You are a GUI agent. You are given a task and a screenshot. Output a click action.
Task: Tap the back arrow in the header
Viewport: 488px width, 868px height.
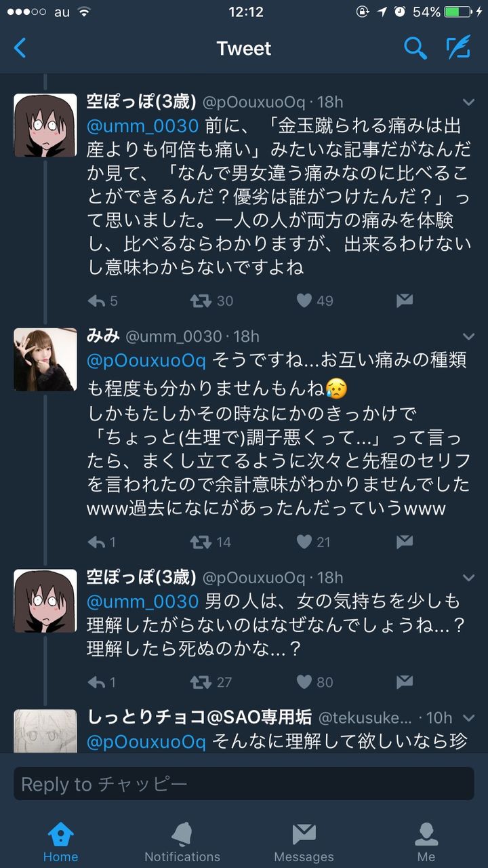20,48
